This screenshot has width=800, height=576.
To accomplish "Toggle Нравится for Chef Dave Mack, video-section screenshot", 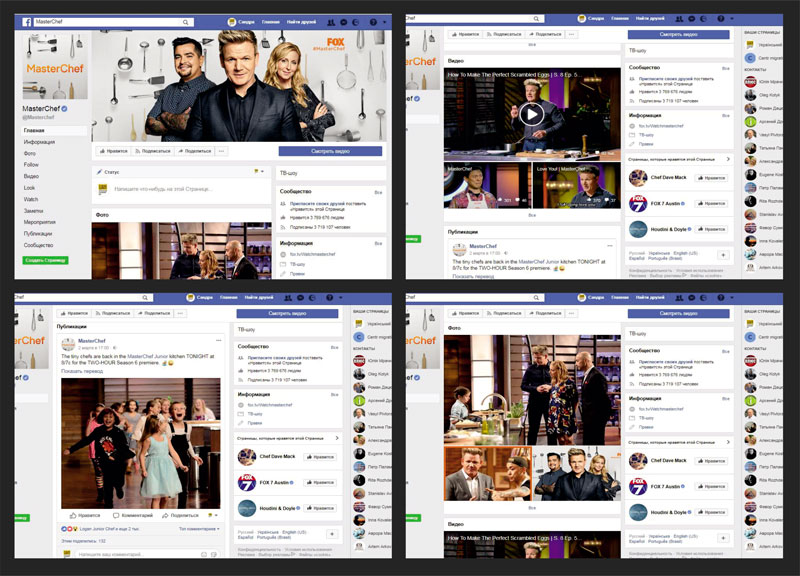I will pos(712,178).
